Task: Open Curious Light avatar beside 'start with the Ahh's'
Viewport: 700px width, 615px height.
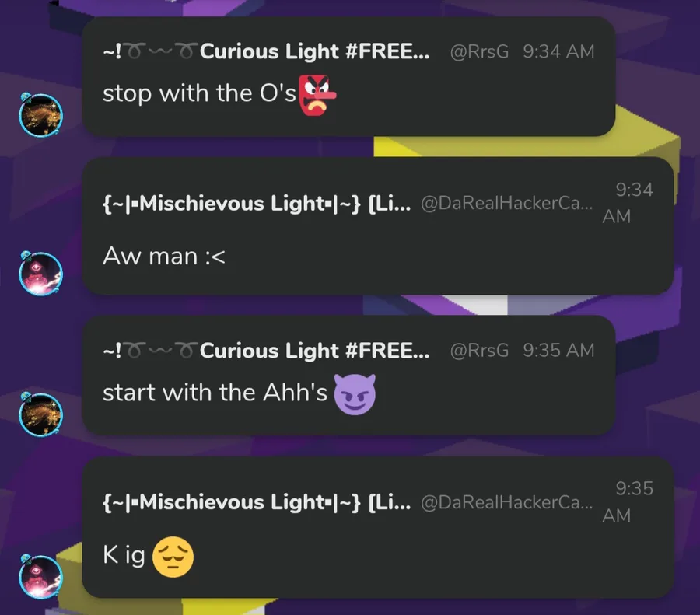Action: [x=40, y=414]
